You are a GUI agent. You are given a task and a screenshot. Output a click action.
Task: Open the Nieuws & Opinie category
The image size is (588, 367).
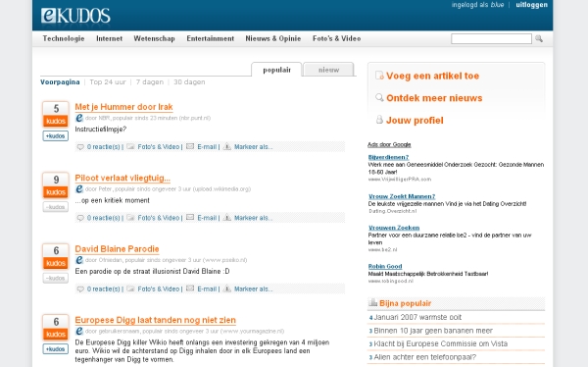(x=273, y=38)
